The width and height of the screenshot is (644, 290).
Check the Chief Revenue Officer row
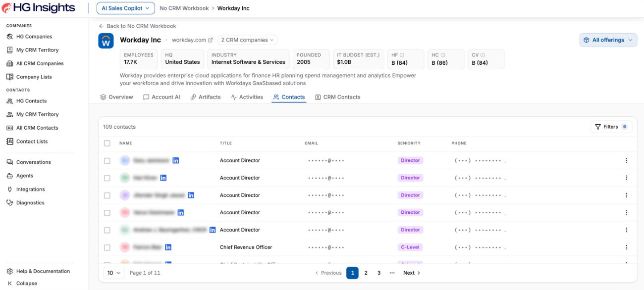pyautogui.click(x=107, y=247)
